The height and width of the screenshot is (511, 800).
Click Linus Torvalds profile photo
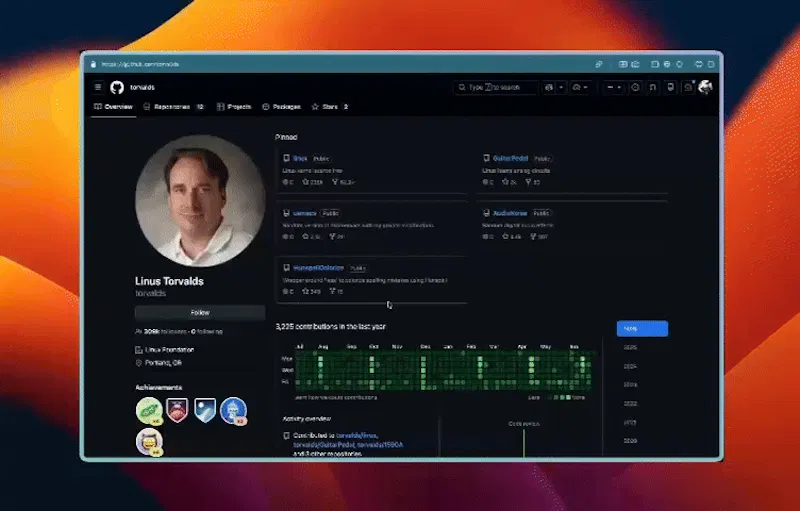[200, 200]
